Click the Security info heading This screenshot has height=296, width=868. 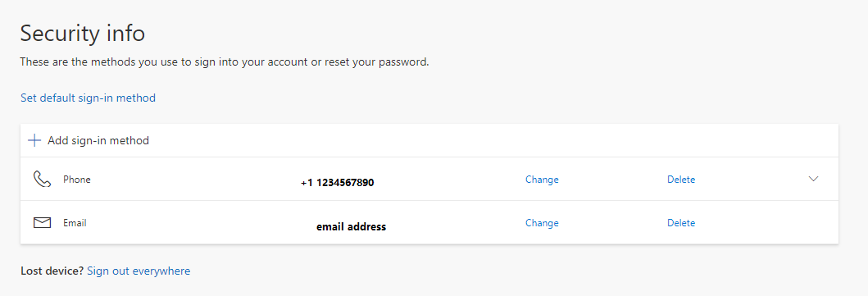click(83, 34)
